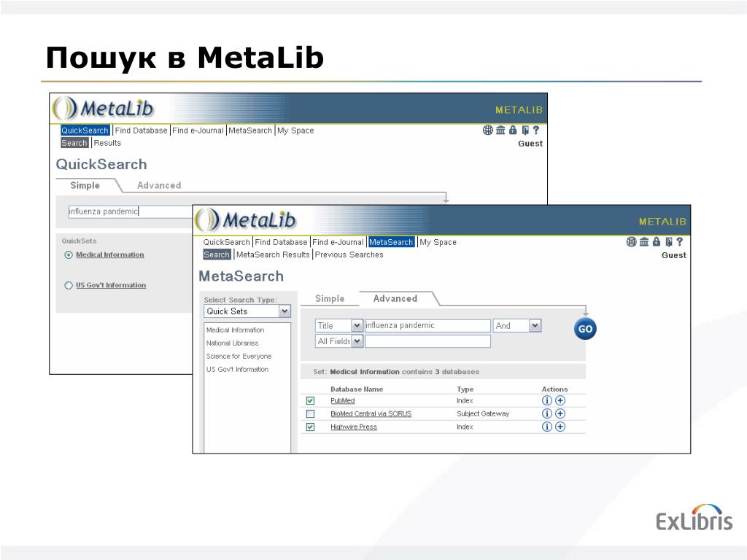Switch to Advanced tab in MetaSearch

coord(395,298)
